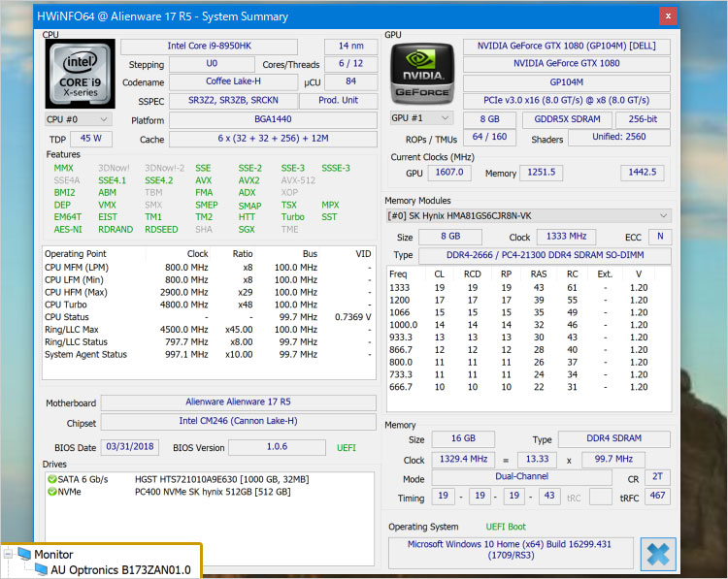Collapse the Monitor tree node
The image size is (728, 579).
pos(8,555)
